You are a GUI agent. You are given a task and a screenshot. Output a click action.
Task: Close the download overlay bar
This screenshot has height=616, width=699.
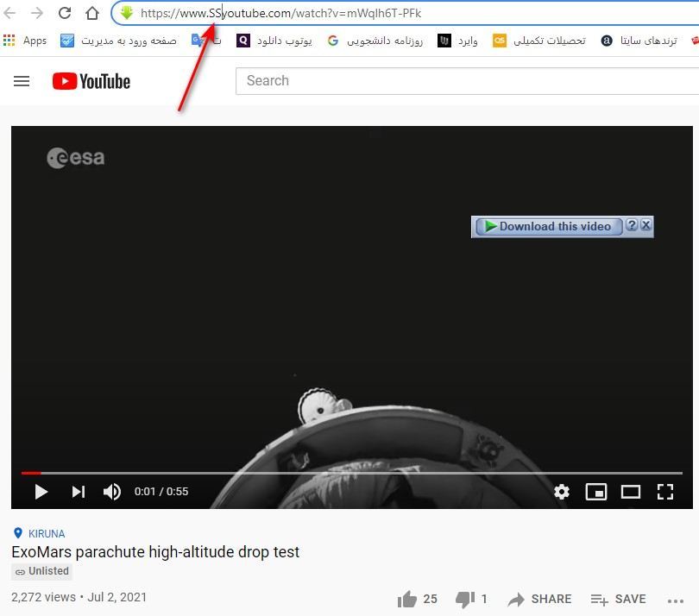646,225
